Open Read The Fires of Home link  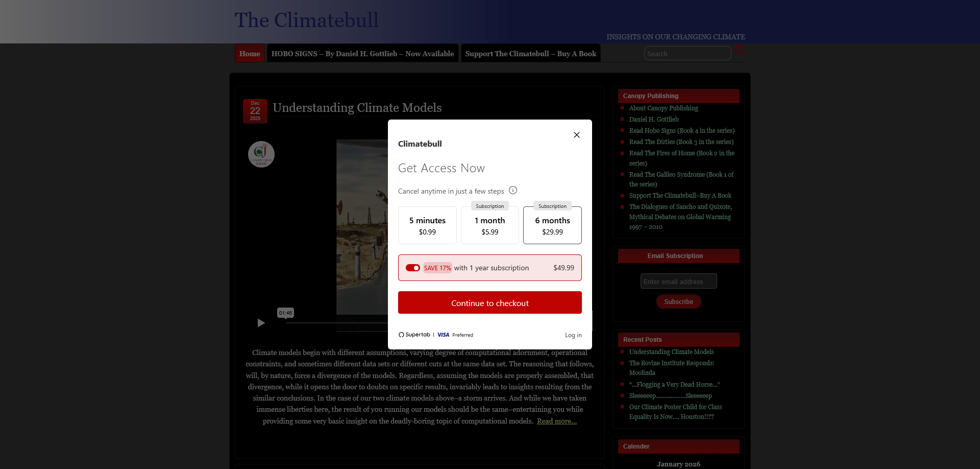682,158
